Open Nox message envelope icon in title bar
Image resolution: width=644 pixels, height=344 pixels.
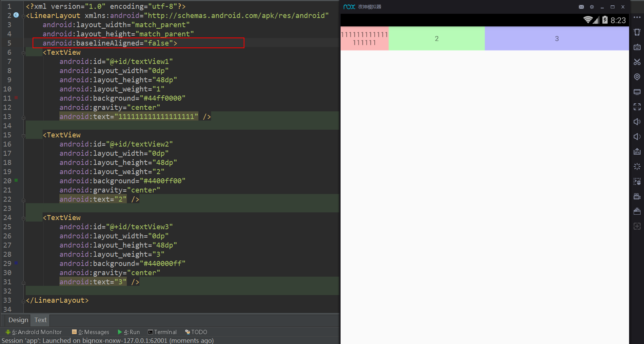coord(581,7)
